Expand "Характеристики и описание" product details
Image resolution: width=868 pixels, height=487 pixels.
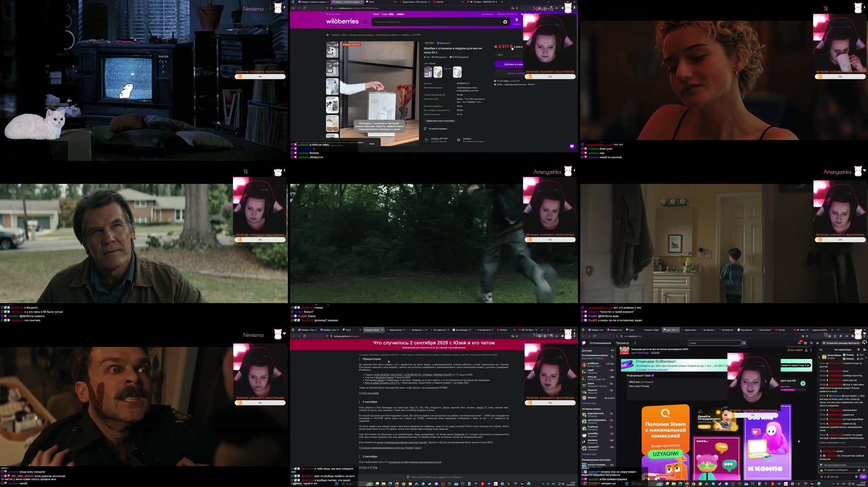click(x=440, y=121)
